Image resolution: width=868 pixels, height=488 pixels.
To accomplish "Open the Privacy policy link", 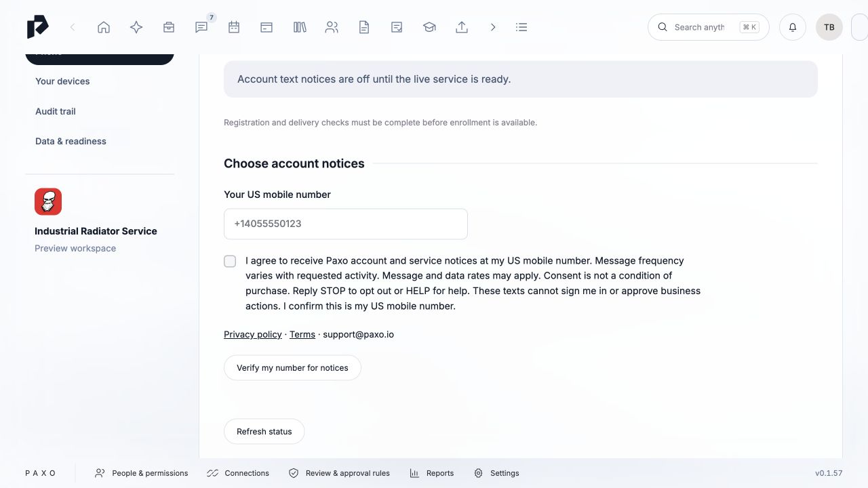I will (253, 334).
